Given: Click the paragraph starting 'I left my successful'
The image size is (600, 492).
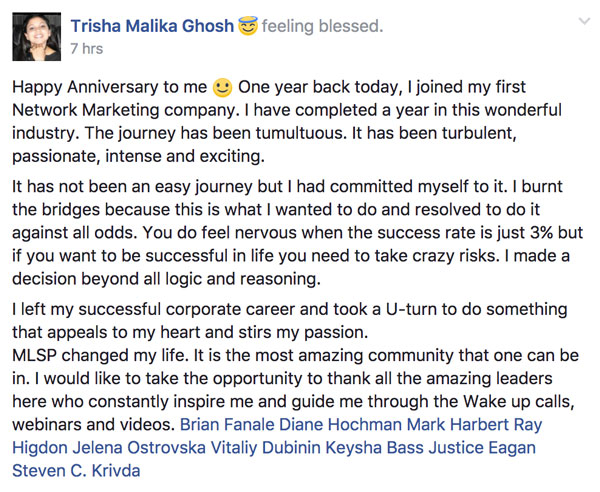Looking at the screenshot, I should pos(290,321).
